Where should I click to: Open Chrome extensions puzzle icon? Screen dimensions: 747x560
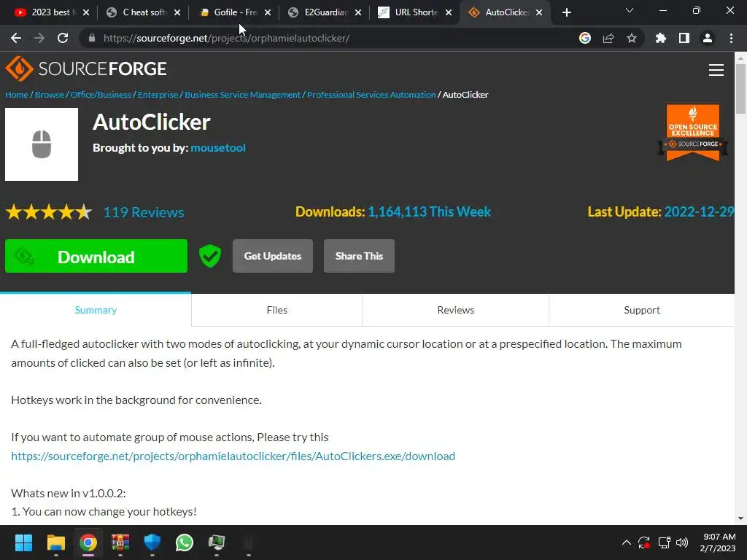coord(660,38)
